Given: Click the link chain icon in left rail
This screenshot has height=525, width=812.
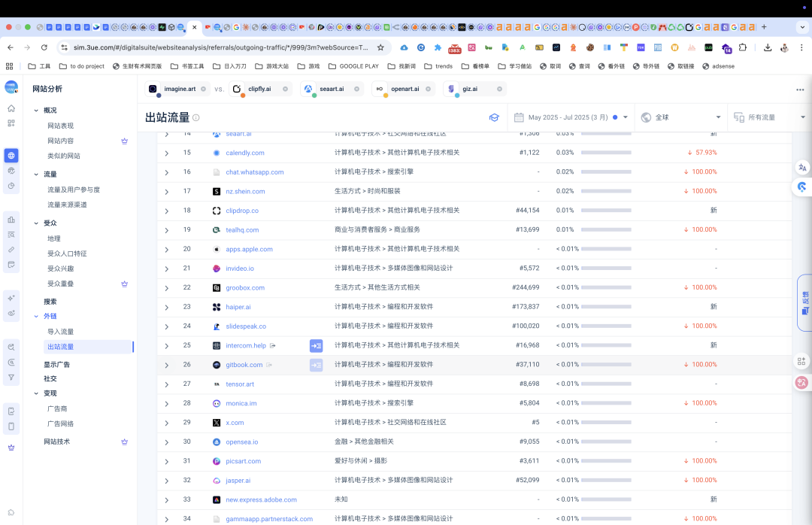Looking at the screenshot, I should [x=11, y=250].
